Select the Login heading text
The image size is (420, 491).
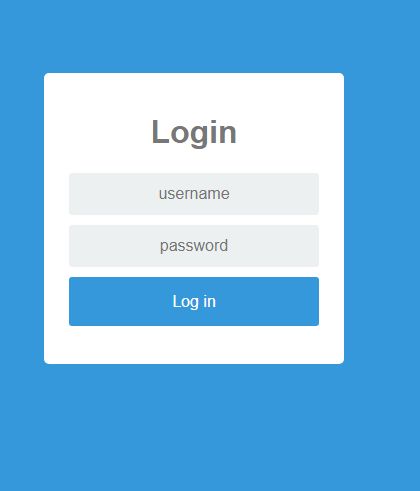click(x=194, y=132)
